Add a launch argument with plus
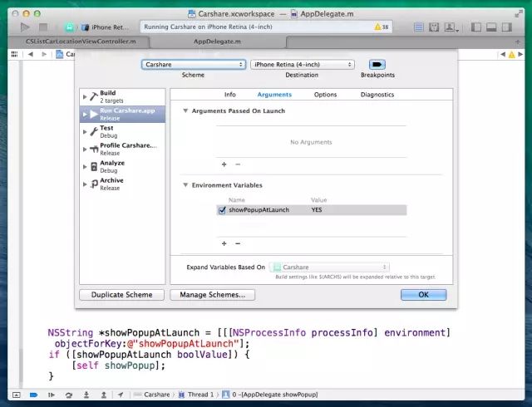The height and width of the screenshot is (407, 532). (x=224, y=164)
